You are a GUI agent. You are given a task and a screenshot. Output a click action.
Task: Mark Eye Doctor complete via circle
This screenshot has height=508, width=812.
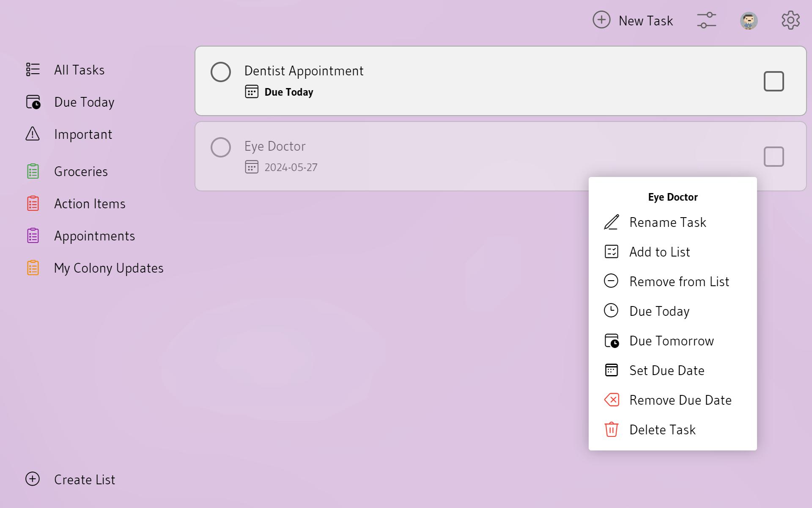tap(221, 147)
